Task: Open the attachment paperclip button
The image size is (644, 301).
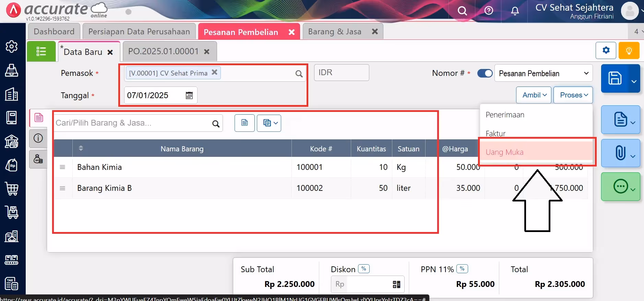Action: 621,153
